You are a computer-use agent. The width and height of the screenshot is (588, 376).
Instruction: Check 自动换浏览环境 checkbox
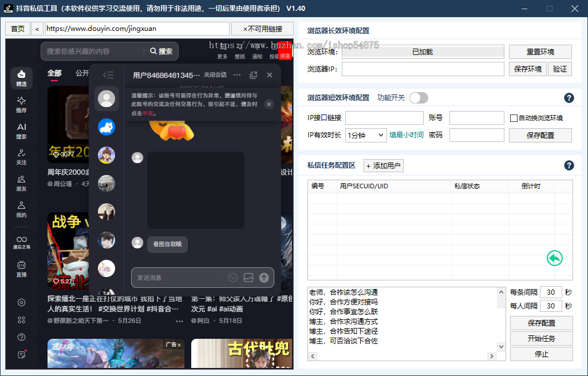[x=514, y=118]
